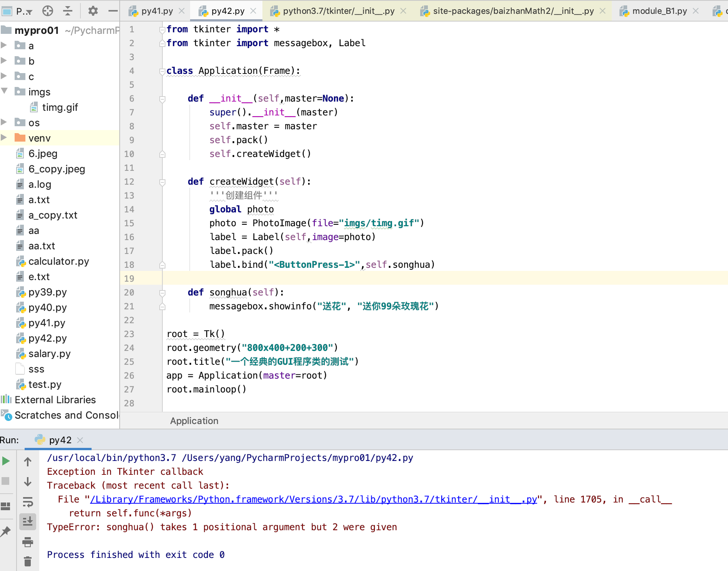This screenshot has width=728, height=571.
Task: Open the tkinter __init__.py traceback link
Action: click(313, 499)
